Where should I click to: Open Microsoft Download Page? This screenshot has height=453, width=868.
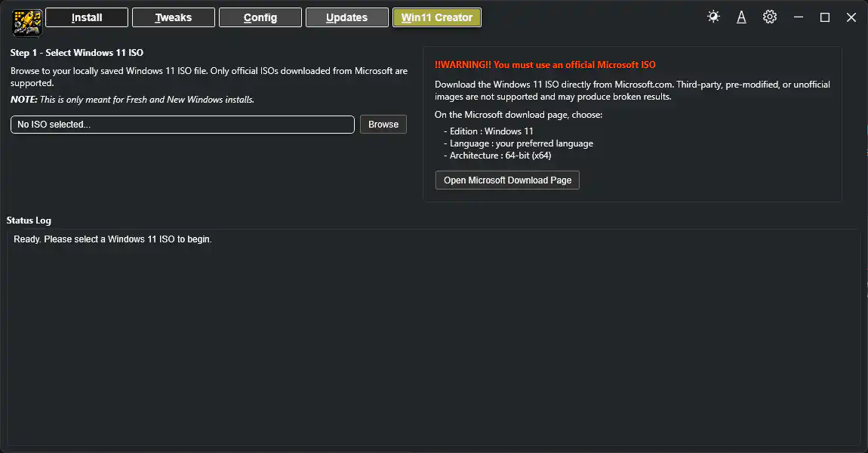507,180
